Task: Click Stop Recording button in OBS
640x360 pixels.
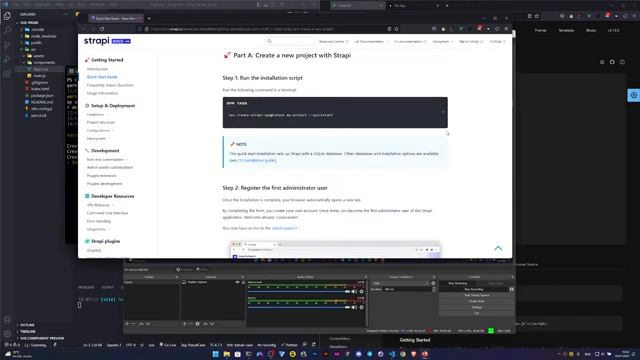Action: (473, 289)
